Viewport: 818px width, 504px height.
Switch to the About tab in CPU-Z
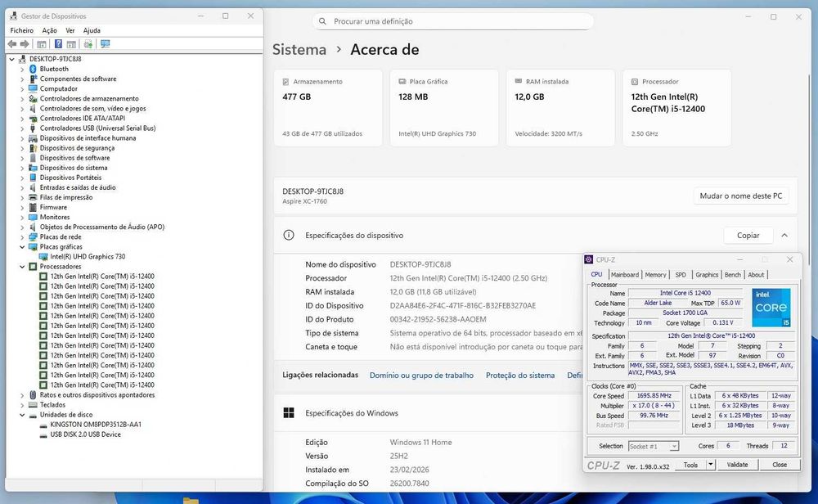(x=756, y=274)
